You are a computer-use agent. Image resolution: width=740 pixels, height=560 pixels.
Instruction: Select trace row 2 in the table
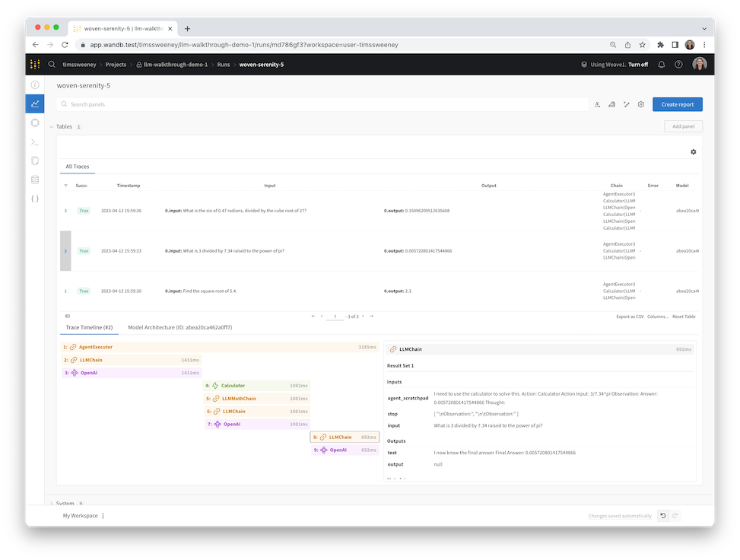click(65, 250)
